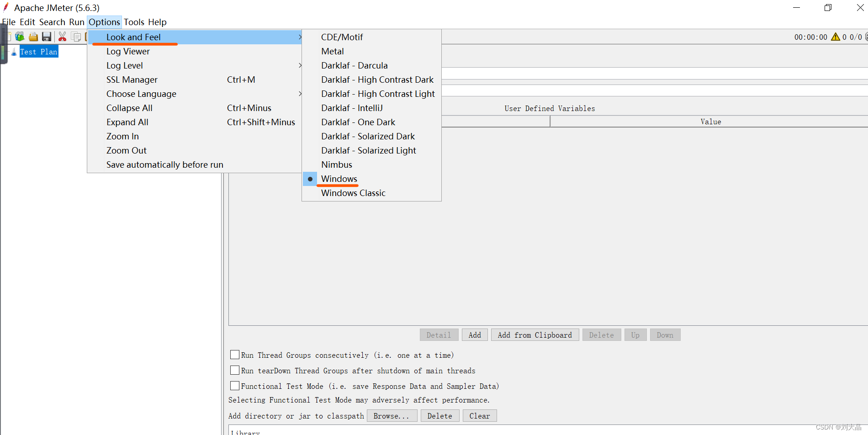Screen dimensions: 868x435
Task: Click the classpath Clear button
Action: click(x=480, y=416)
